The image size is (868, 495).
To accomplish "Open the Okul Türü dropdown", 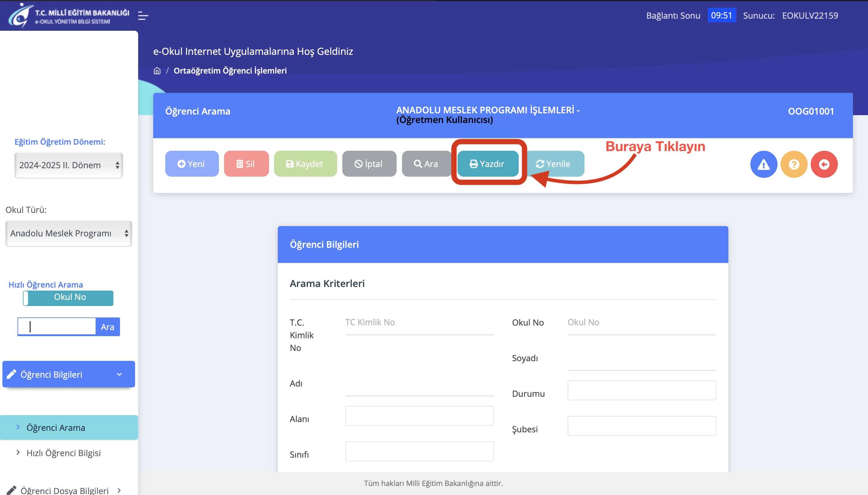I will (x=68, y=233).
